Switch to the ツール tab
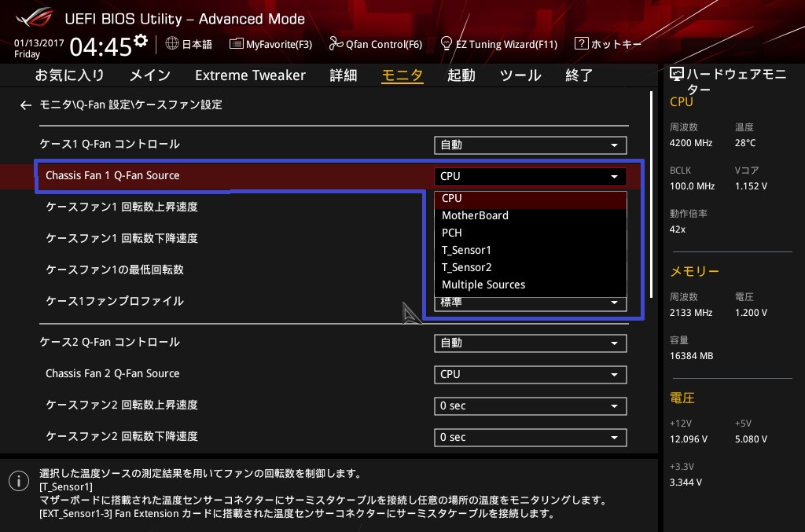 pos(520,75)
